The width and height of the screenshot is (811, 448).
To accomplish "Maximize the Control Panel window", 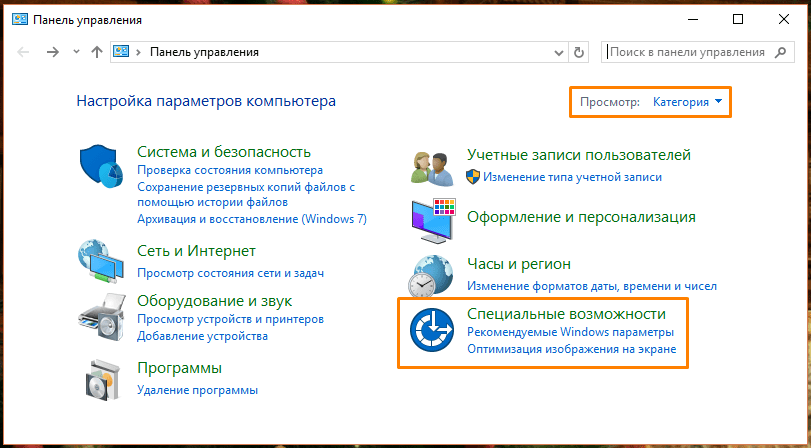I will click(x=738, y=20).
